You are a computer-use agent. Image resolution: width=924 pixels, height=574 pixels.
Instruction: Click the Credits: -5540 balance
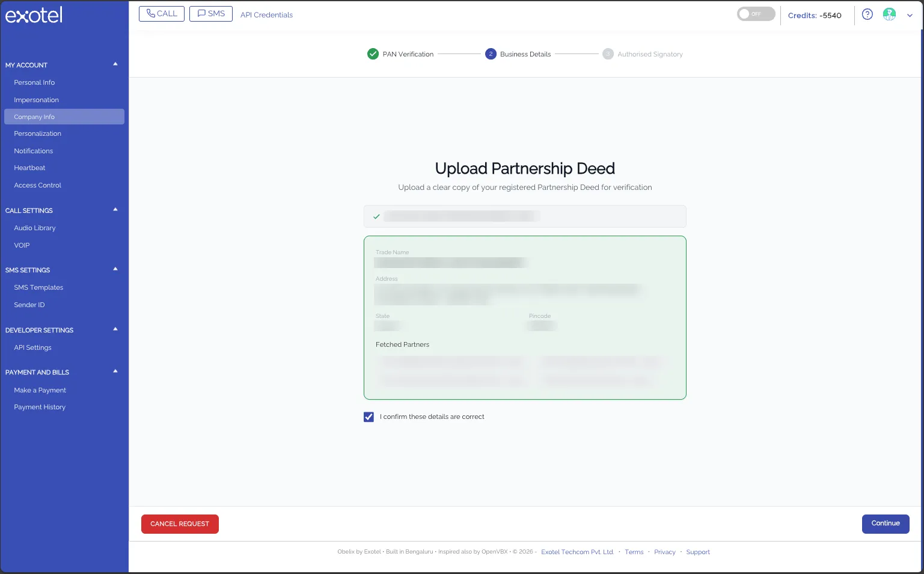(815, 16)
